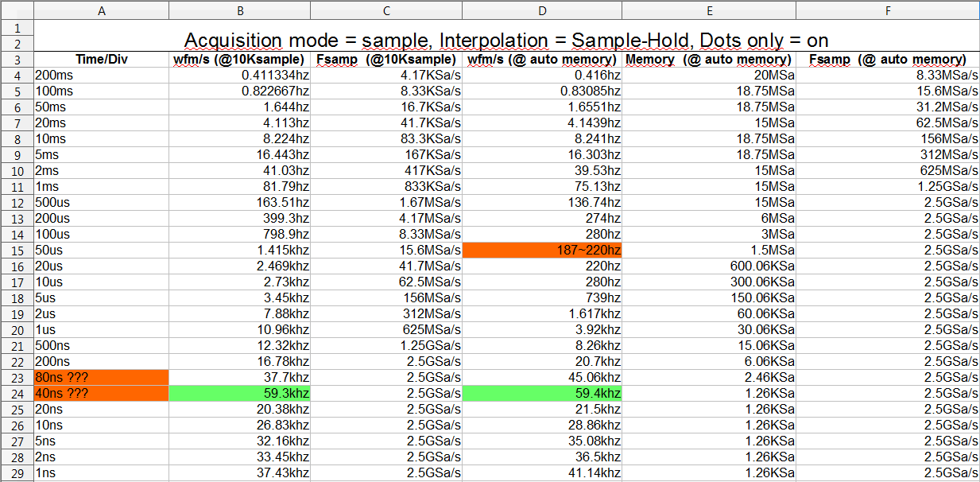Click the select-all corner box
This screenshot has width=980, height=482.
[x=17, y=10]
